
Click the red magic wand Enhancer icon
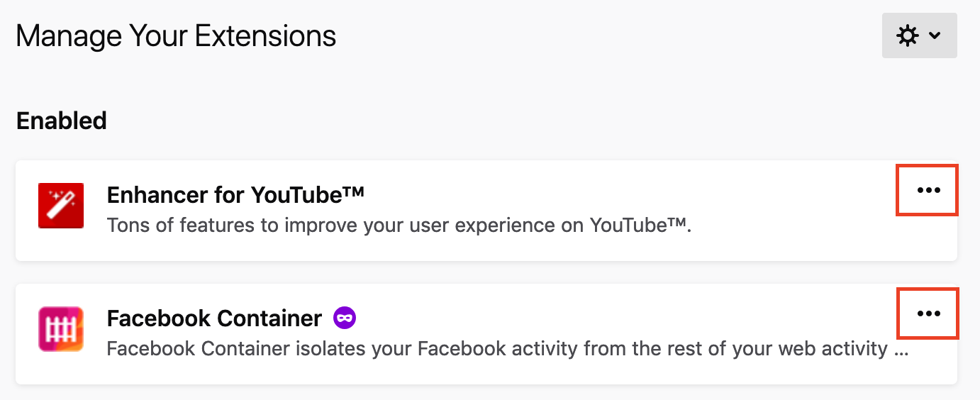(x=61, y=206)
